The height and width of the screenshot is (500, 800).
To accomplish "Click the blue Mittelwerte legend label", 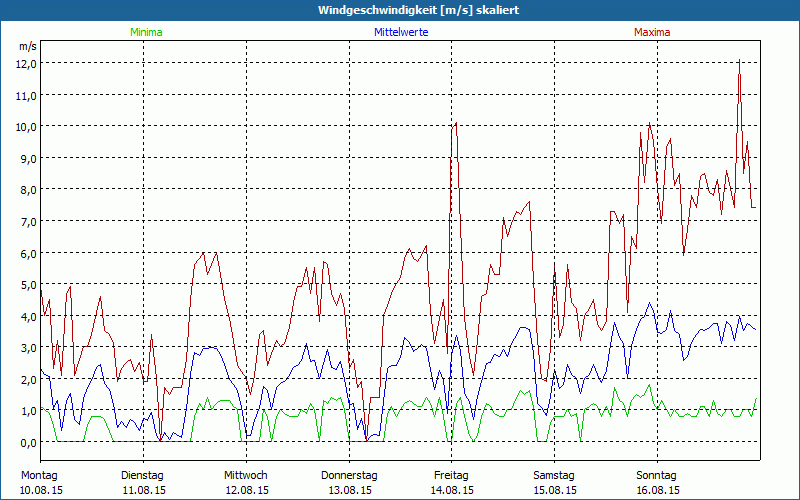I will [401, 32].
